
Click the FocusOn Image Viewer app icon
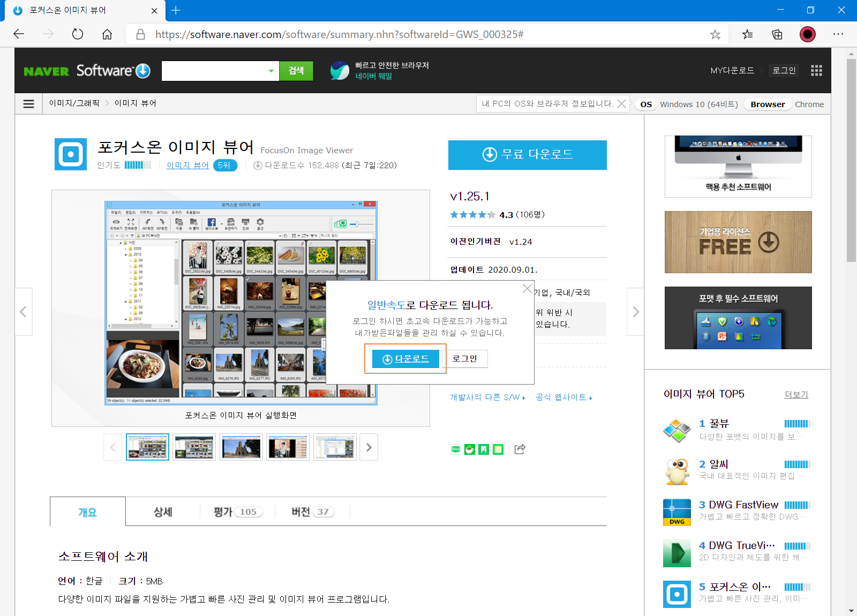click(x=71, y=154)
